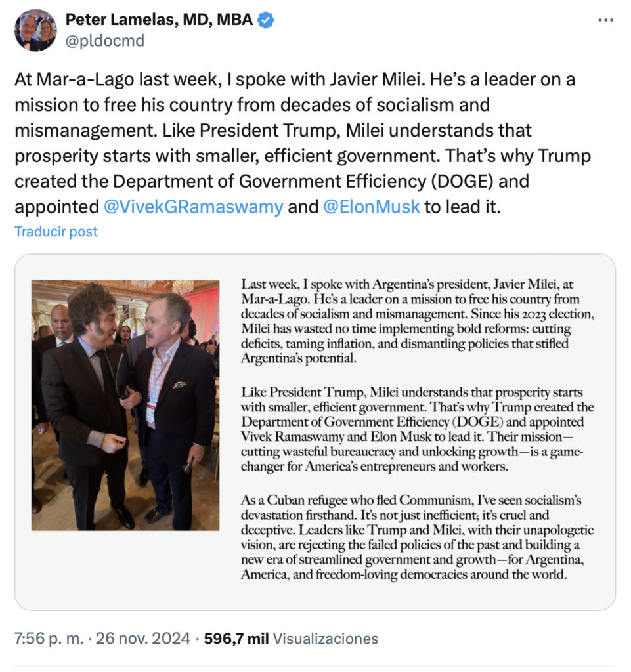Open the 7:56 p. m. timestamp

[x=50, y=638]
